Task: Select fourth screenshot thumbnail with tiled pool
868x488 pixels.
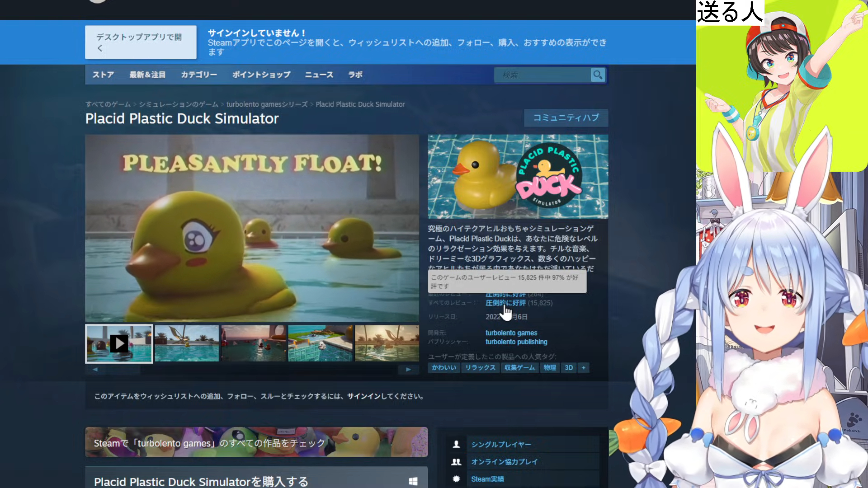Action: click(x=320, y=343)
